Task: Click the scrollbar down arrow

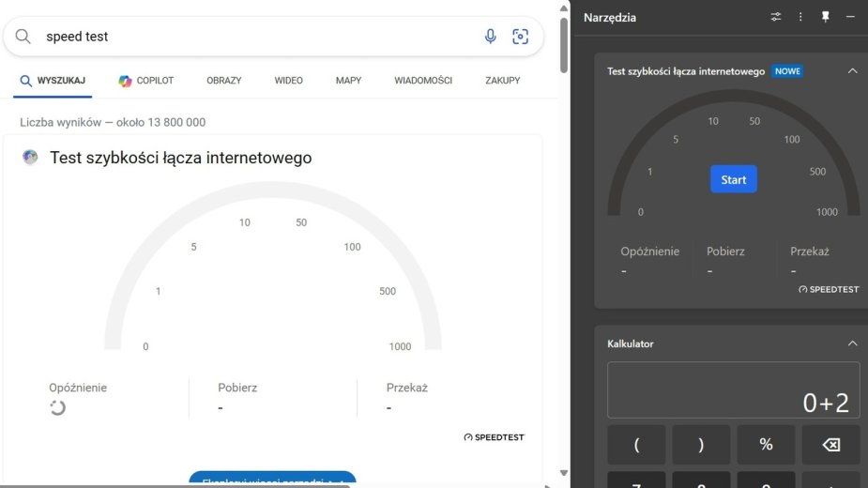Action: click(x=564, y=473)
